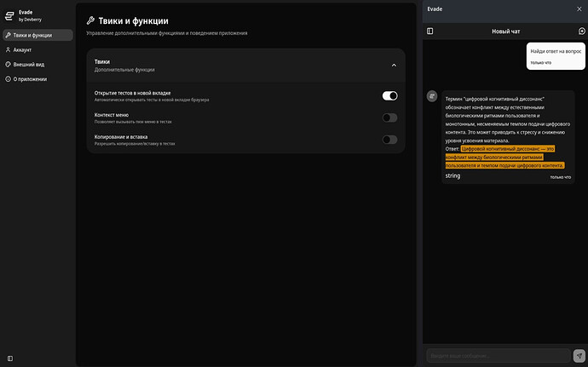Open chat sidebar panel toggle icon

429,32
